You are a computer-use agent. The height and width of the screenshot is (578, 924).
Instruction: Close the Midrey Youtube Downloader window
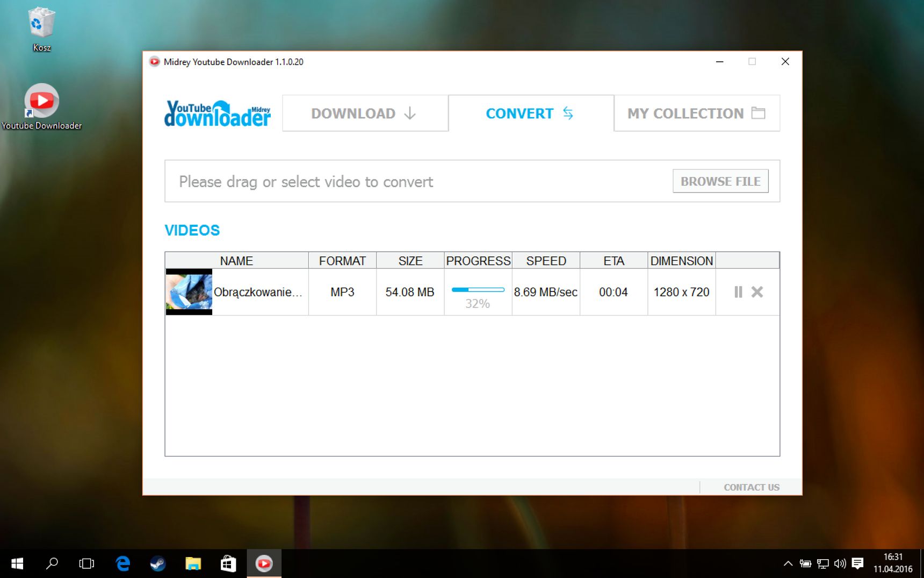(785, 62)
